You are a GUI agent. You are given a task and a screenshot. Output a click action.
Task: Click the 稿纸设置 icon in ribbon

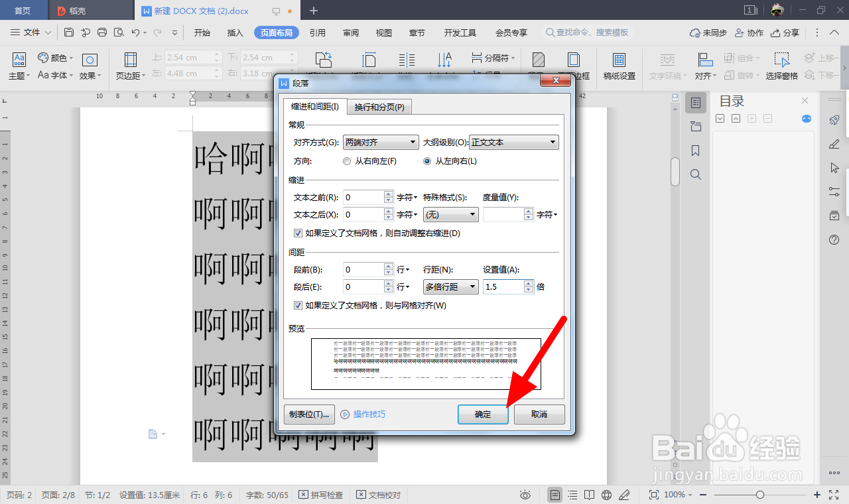(619, 63)
